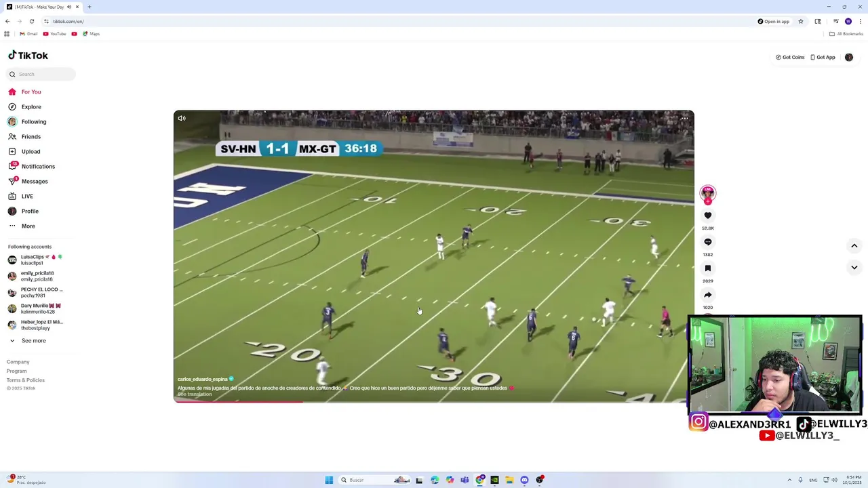
Task: Open Dary Murillo following account
Action: click(35, 308)
